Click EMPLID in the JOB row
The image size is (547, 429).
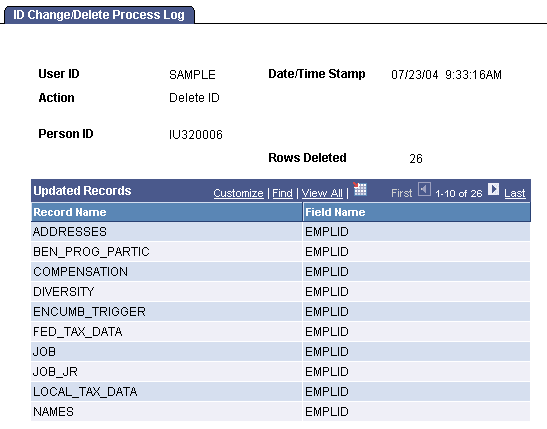pos(327,352)
